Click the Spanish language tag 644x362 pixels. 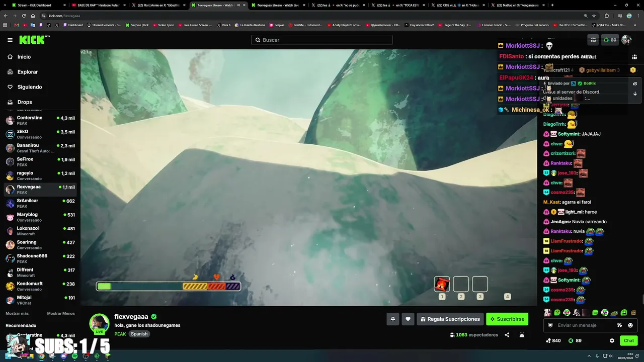pos(139,334)
